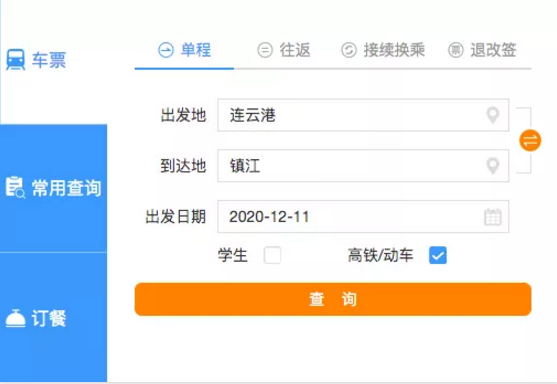The height and width of the screenshot is (384, 557).
Task: Click the 高铁/动车 label text
Action: pos(380,255)
